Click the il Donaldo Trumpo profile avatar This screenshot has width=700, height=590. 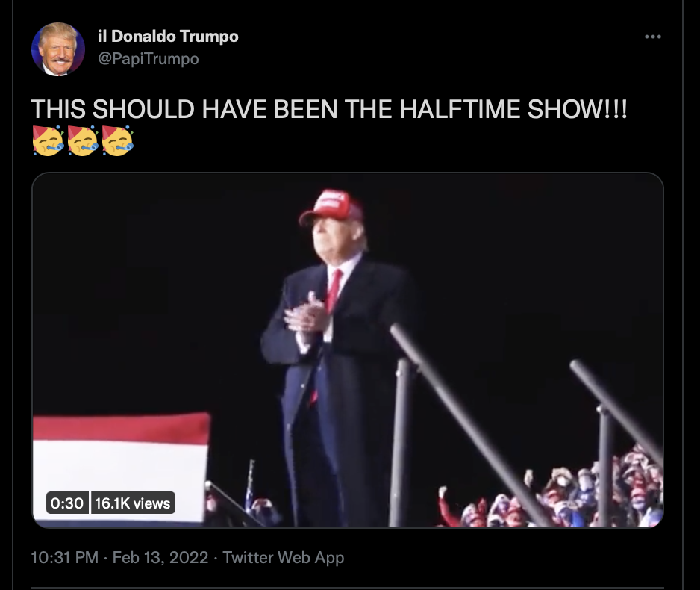(58, 49)
